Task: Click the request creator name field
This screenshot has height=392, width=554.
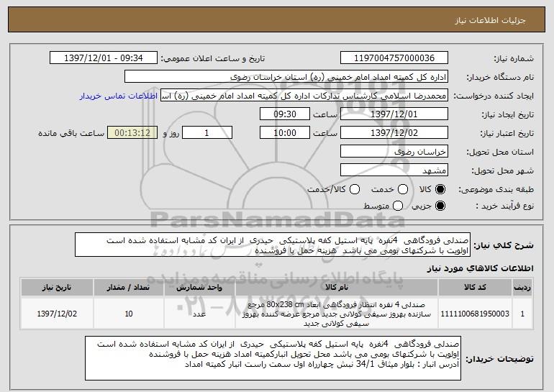Action: tap(304, 96)
